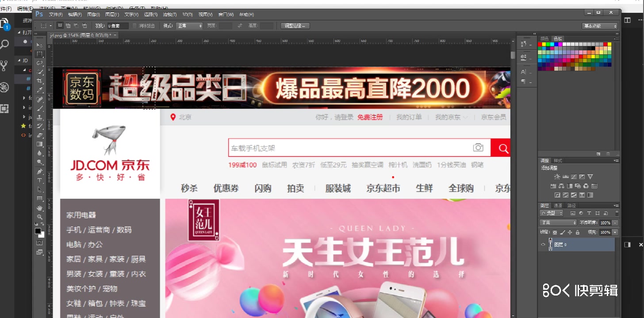The width and height of the screenshot is (644, 318).
Task: Add a Color Balance adjustment
Action: click(561, 186)
